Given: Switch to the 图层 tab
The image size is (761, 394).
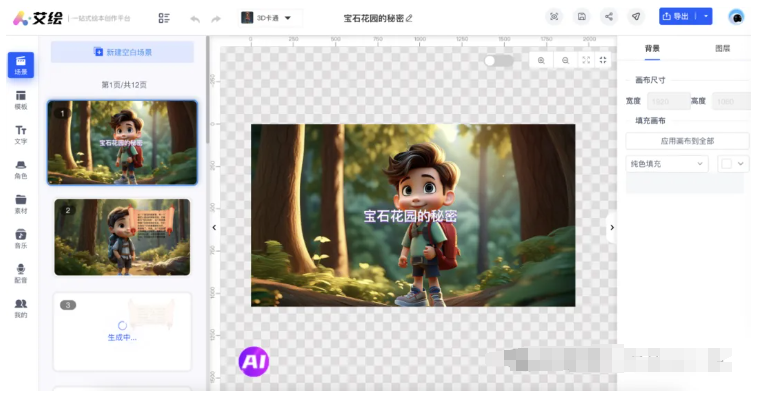Looking at the screenshot, I should coord(723,49).
